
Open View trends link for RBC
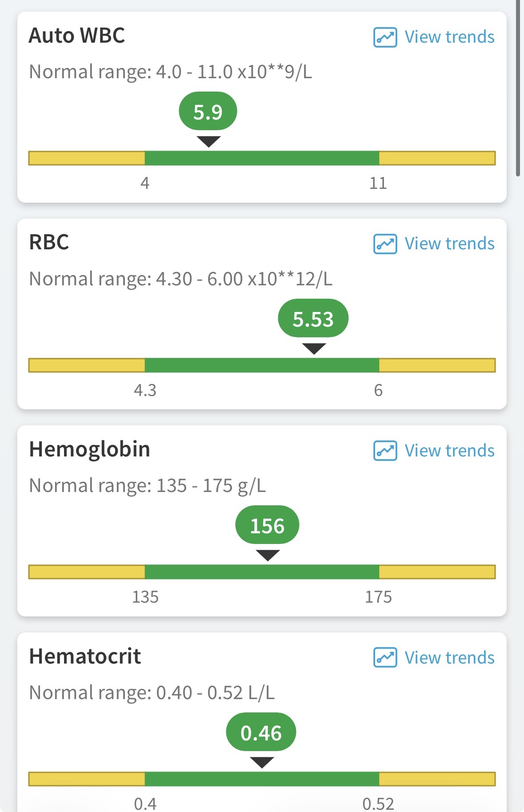tap(449, 244)
